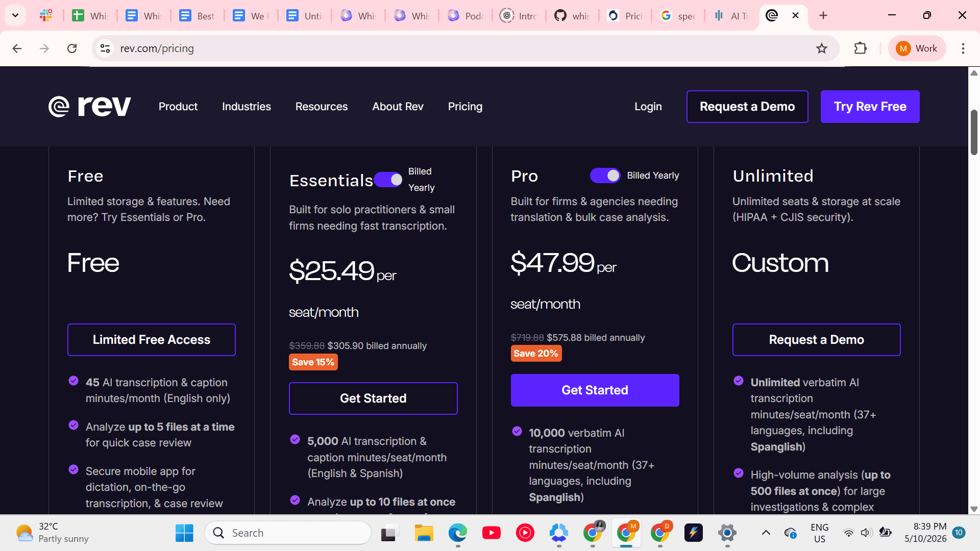Click the Login link

coord(648,107)
